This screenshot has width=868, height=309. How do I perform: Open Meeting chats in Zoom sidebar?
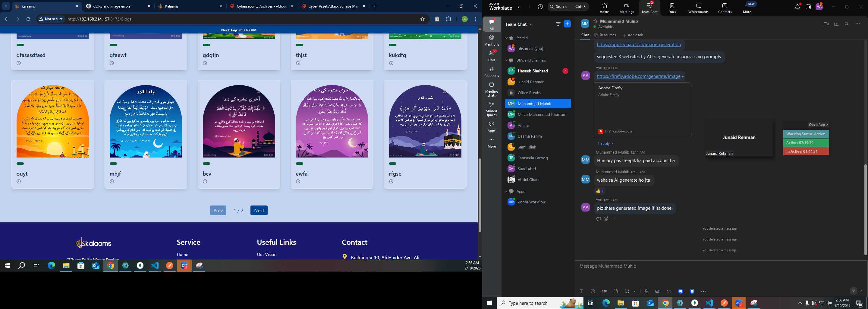(x=492, y=89)
